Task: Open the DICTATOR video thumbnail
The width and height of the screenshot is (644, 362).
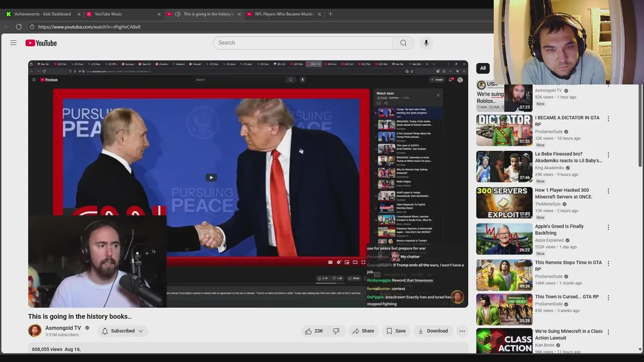Action: tap(504, 130)
